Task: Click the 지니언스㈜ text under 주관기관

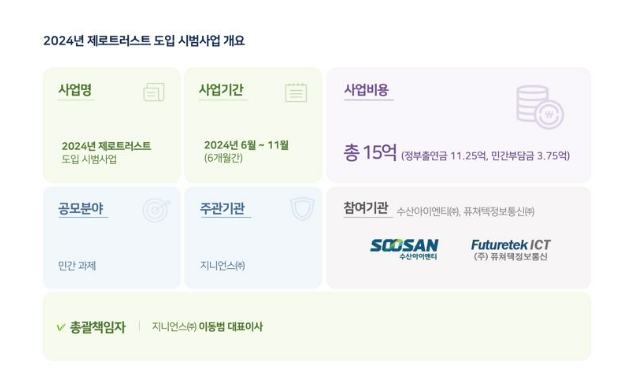Action: 222,265
